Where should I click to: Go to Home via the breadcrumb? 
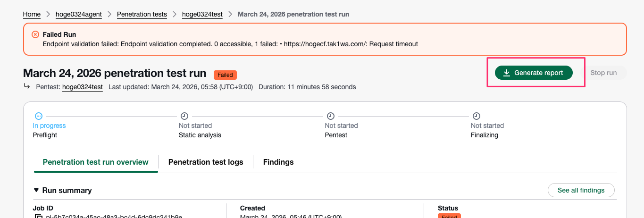click(32, 14)
